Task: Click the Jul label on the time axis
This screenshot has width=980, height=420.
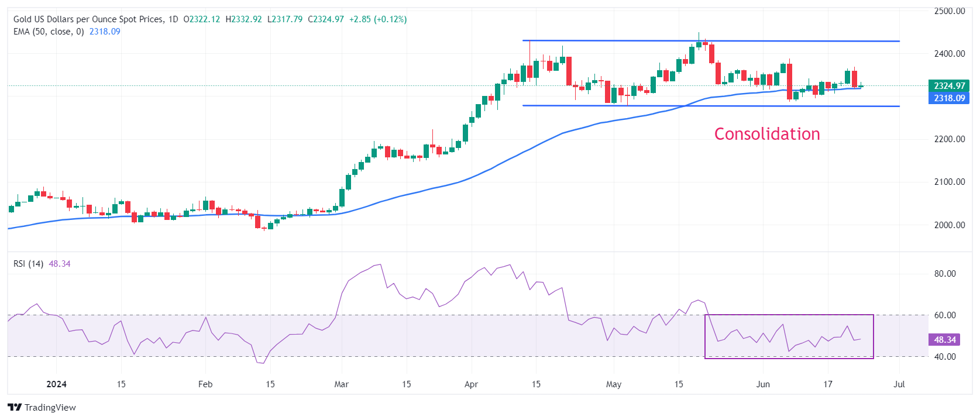Action: point(899,384)
